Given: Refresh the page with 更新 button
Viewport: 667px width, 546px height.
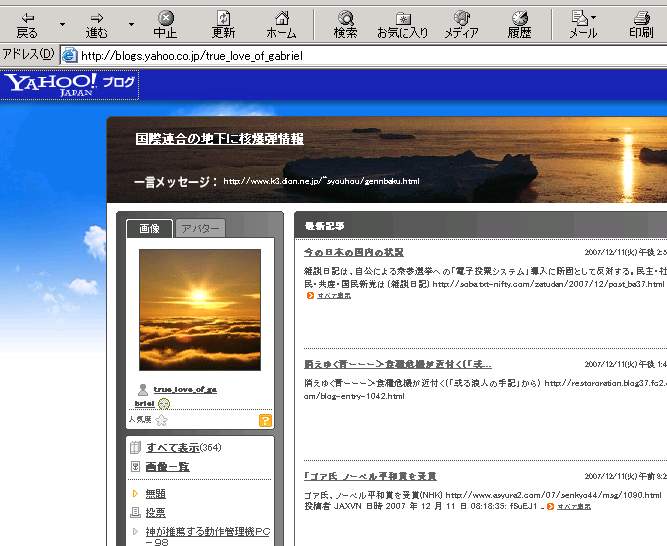Looking at the screenshot, I should [223, 25].
